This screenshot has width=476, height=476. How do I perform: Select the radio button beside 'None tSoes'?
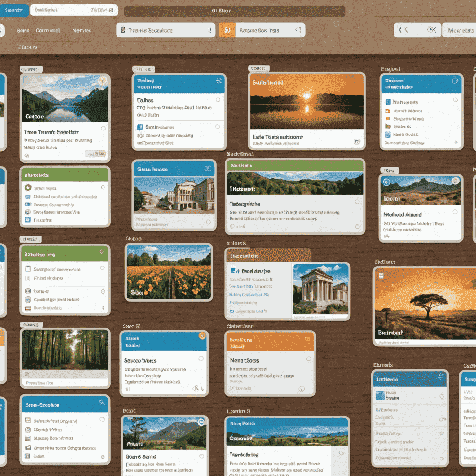[x=309, y=359]
